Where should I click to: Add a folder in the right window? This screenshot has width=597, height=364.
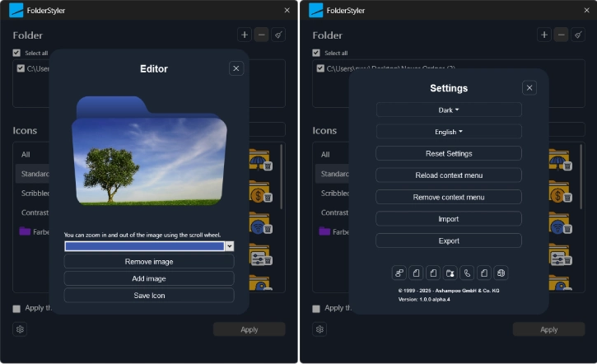click(544, 35)
